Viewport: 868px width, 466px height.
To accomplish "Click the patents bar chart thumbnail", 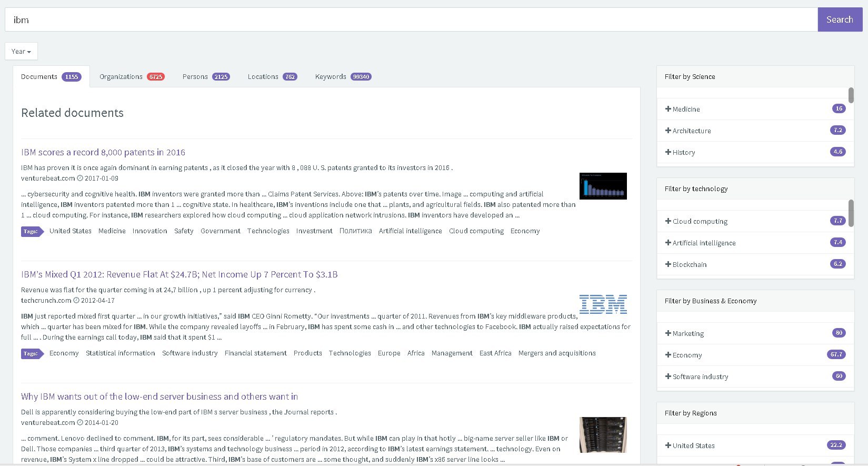I will pos(603,186).
